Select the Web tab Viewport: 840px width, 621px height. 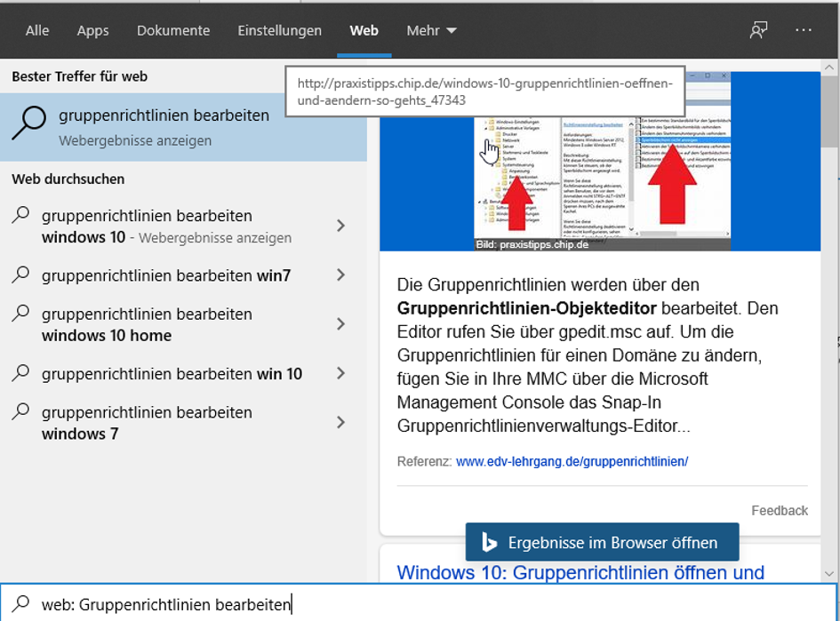pos(364,30)
